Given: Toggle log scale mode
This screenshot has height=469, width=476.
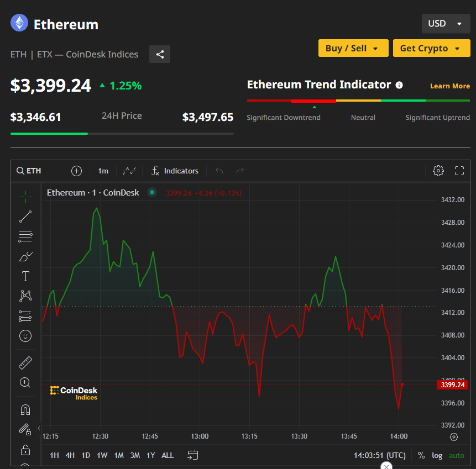Looking at the screenshot, I should [x=437, y=455].
